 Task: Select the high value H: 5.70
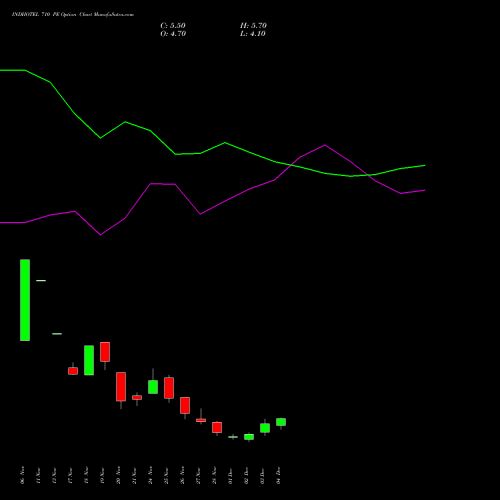coord(253,26)
